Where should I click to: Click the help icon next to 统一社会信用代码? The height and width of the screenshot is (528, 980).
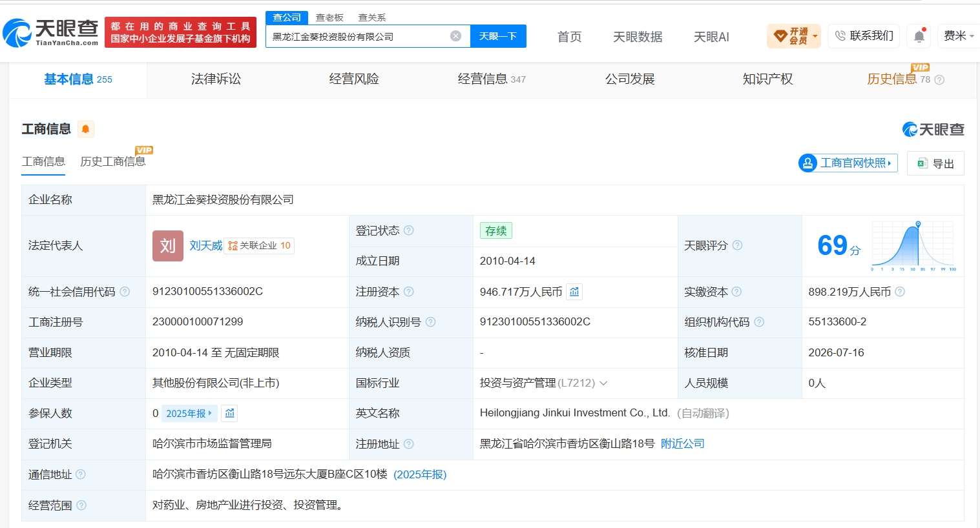coord(125,292)
